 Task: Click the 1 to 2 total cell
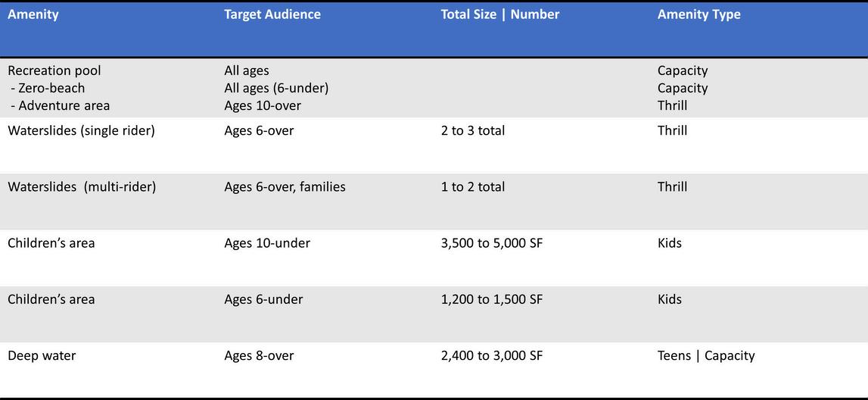tap(473, 187)
